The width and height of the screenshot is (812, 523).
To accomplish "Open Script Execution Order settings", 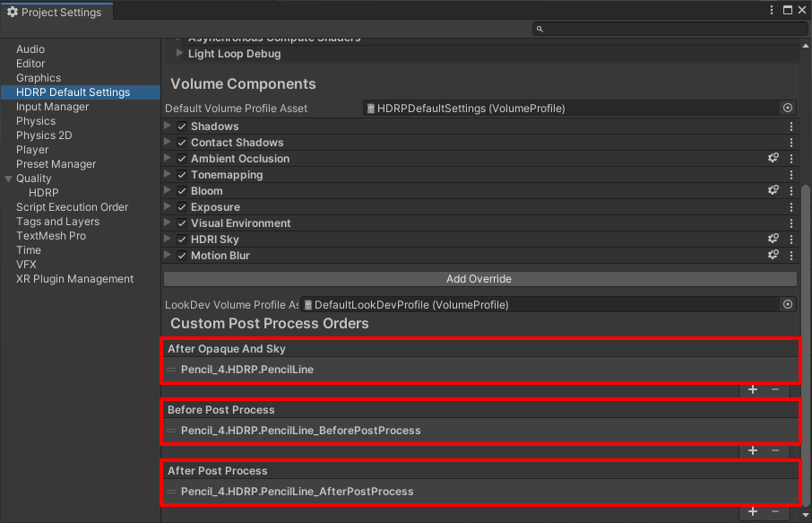I will [x=72, y=207].
